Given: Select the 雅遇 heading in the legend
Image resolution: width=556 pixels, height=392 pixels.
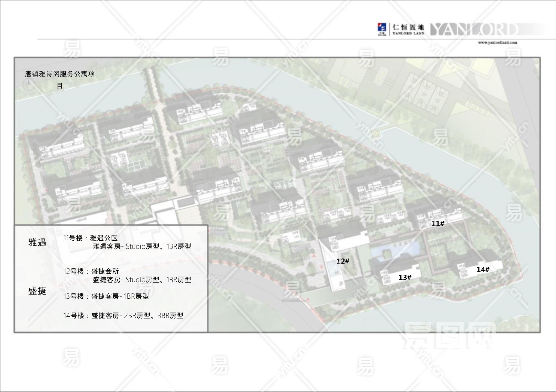Looking at the screenshot, I should (x=37, y=242).
